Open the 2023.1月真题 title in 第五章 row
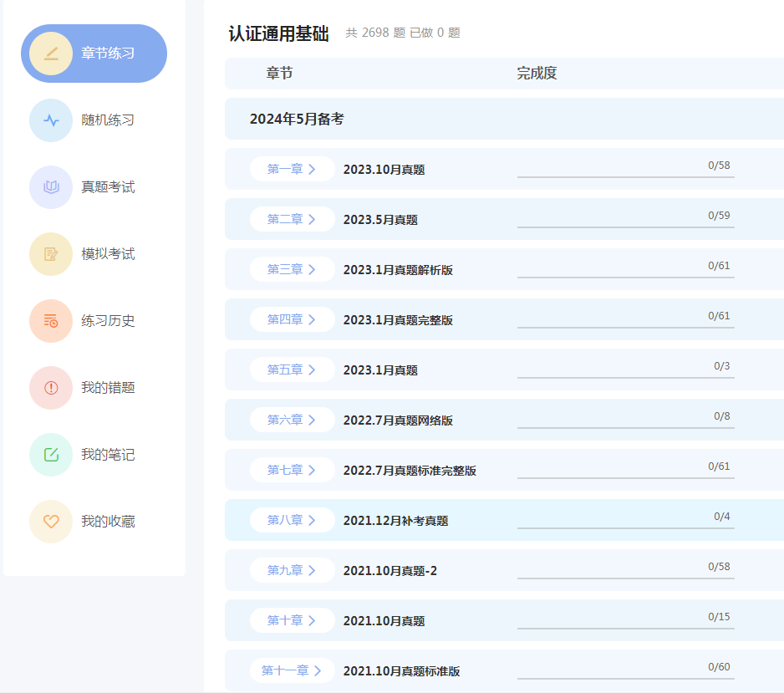 point(380,370)
